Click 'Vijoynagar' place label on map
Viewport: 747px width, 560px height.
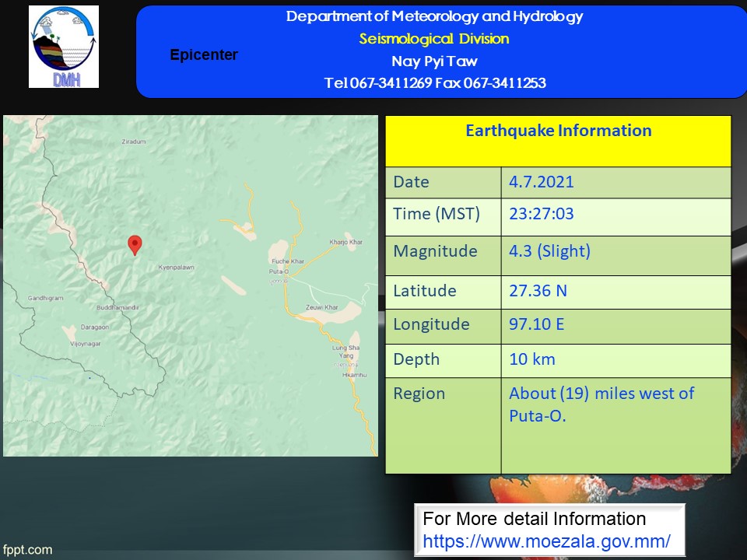point(86,343)
